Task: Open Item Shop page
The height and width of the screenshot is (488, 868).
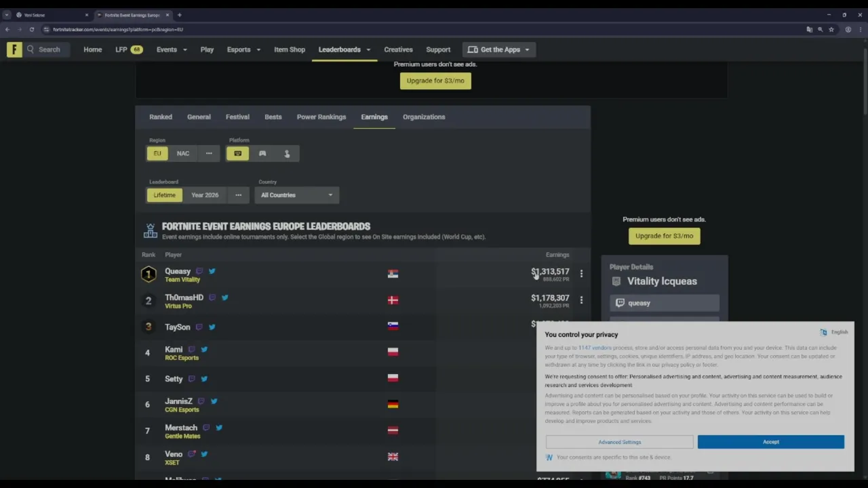Action: click(x=290, y=49)
